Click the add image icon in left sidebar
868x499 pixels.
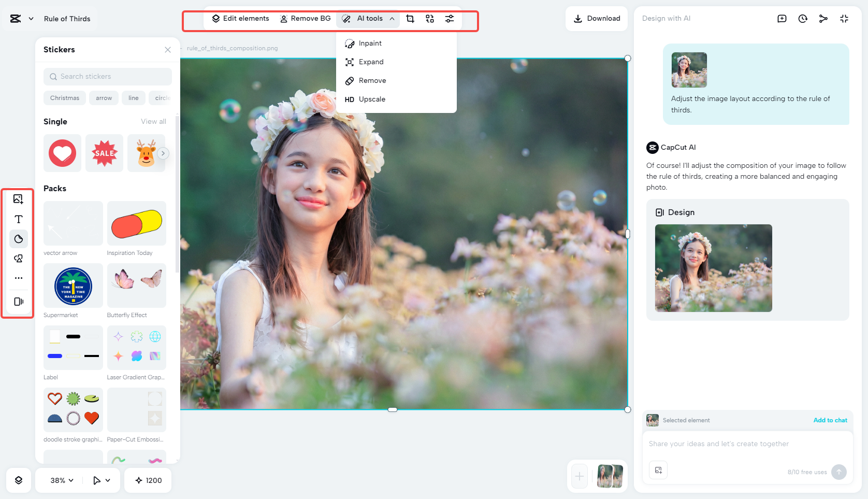coord(18,199)
